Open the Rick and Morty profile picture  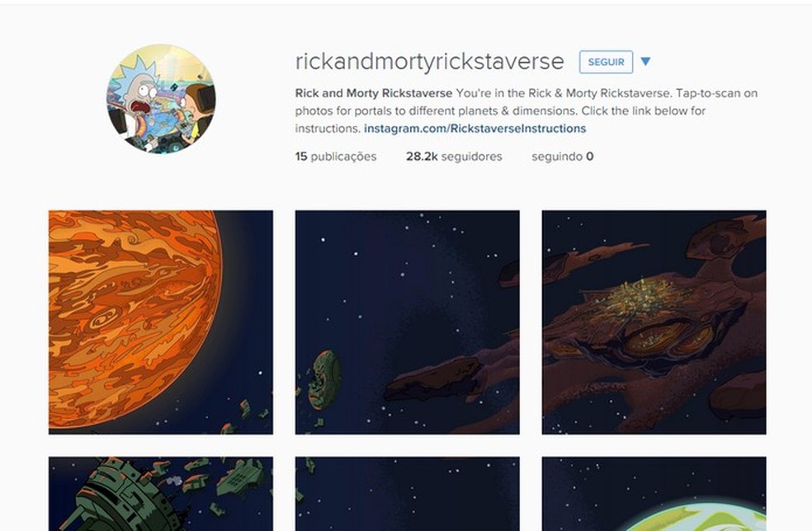161,99
